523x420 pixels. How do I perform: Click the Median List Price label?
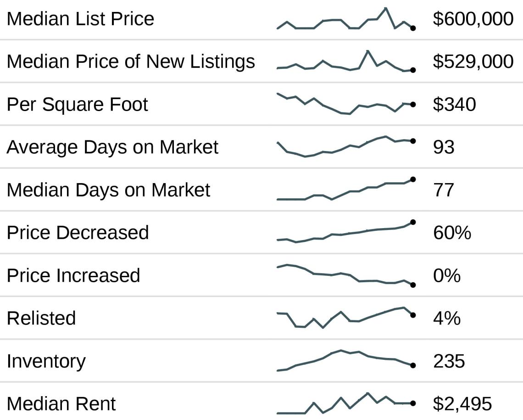click(80, 19)
